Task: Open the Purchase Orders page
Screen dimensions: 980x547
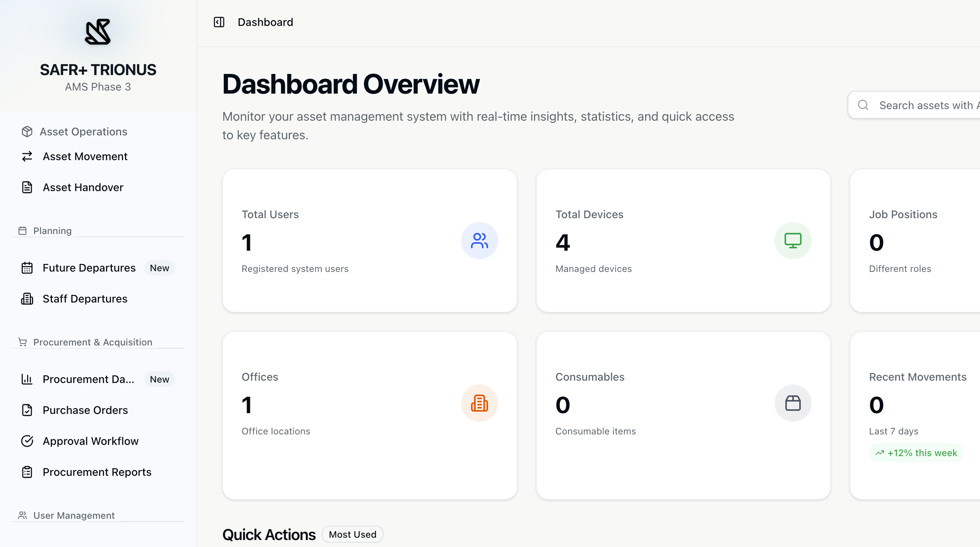Action: [85, 410]
